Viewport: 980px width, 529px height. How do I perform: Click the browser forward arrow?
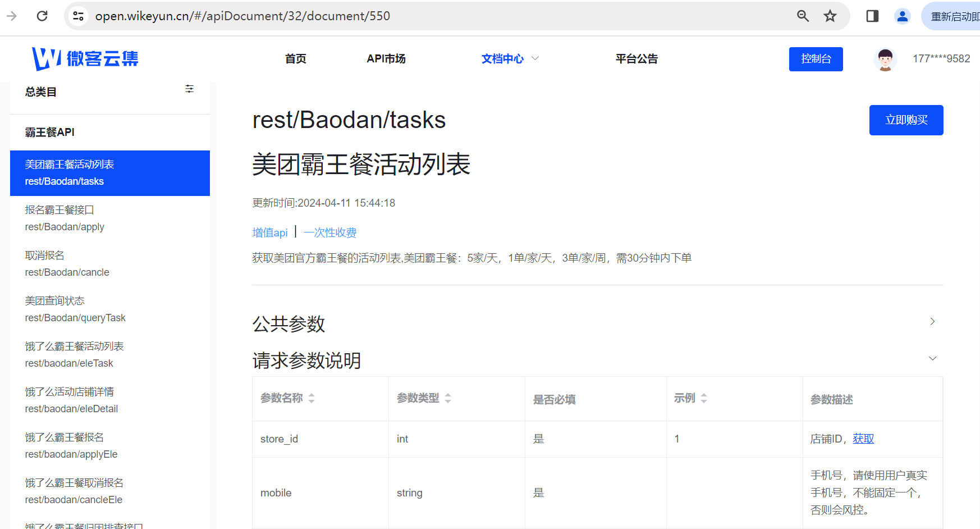coord(12,16)
